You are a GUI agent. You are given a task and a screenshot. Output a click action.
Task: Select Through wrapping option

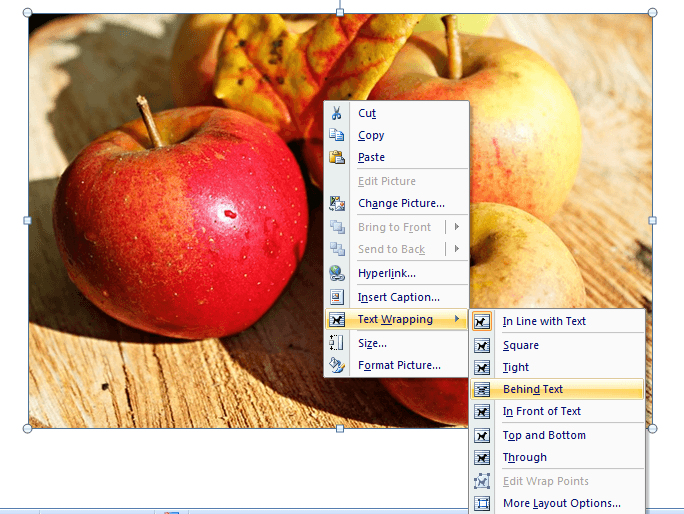coord(524,457)
